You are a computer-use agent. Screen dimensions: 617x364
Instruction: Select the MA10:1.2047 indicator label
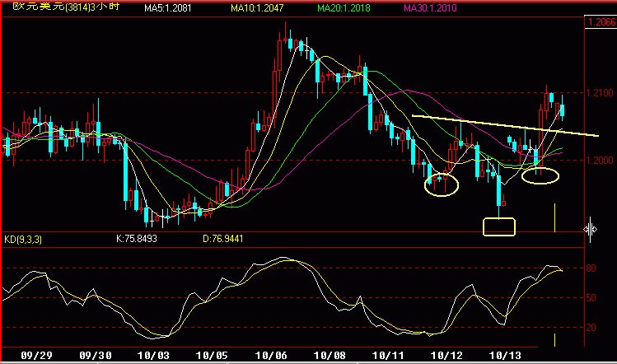click(x=257, y=8)
